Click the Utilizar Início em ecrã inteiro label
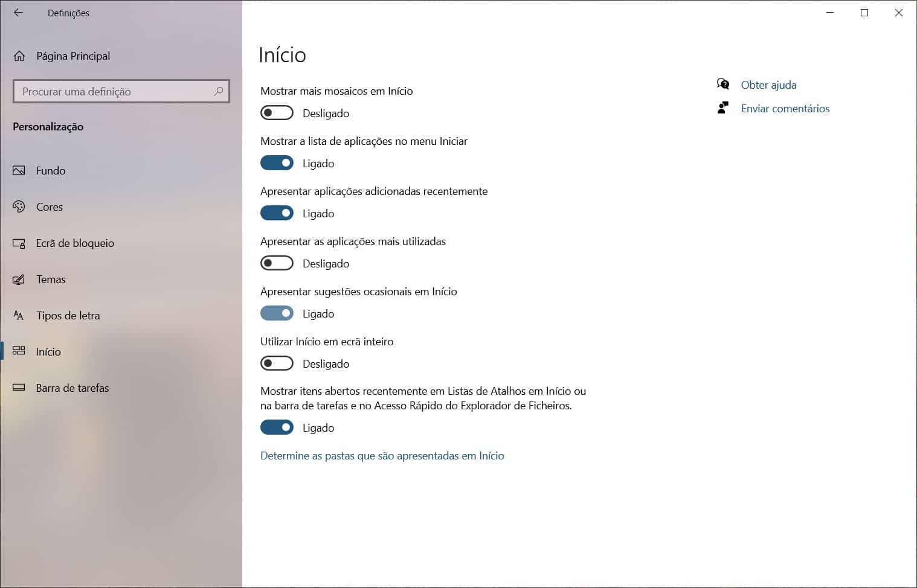Screen dimensions: 917x588 pyautogui.click(x=327, y=342)
